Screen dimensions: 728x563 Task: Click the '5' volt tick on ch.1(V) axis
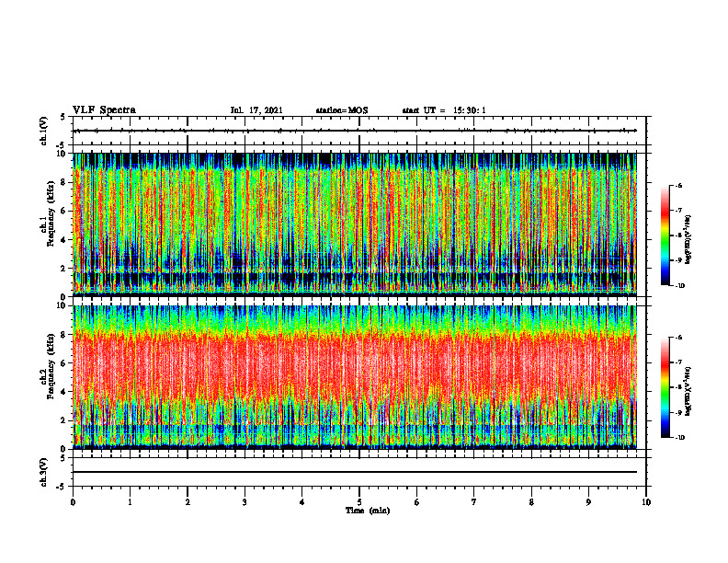click(x=63, y=117)
